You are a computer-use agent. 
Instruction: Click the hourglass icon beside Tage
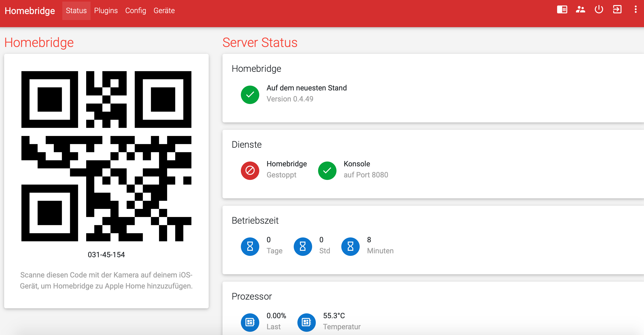coord(250,246)
